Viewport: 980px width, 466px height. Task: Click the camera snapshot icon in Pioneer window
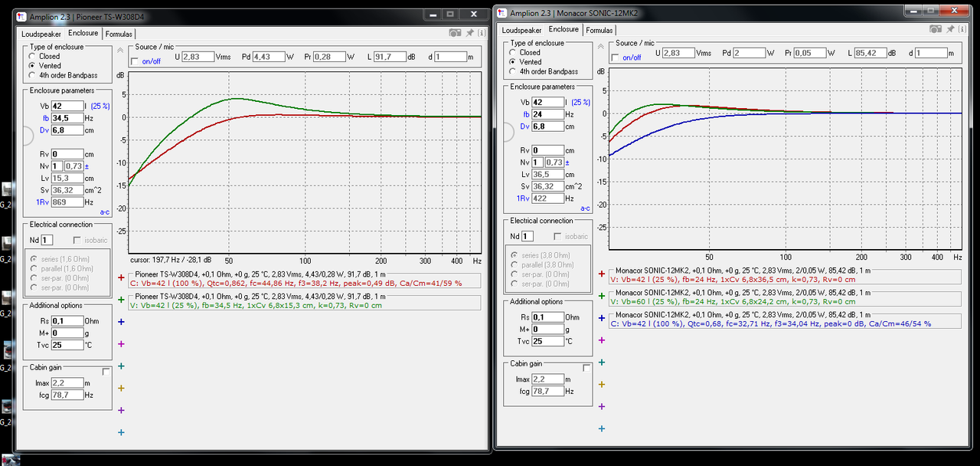[455, 32]
